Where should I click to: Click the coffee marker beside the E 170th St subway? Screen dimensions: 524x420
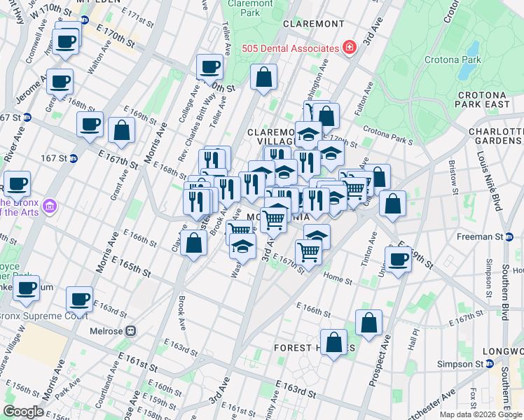click(x=66, y=43)
